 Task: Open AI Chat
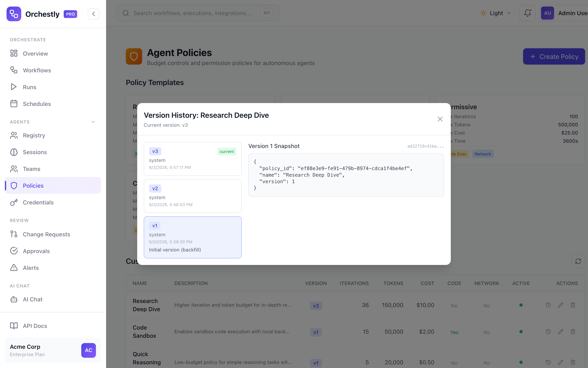point(53,299)
